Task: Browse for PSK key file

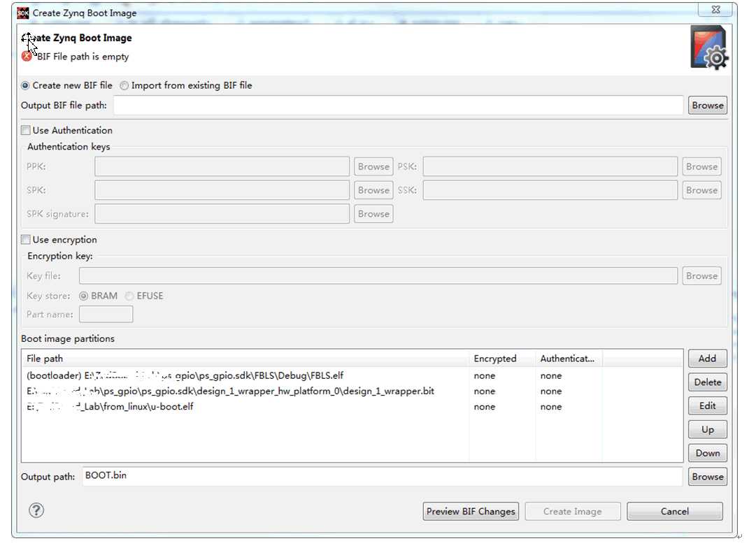Action: [701, 166]
